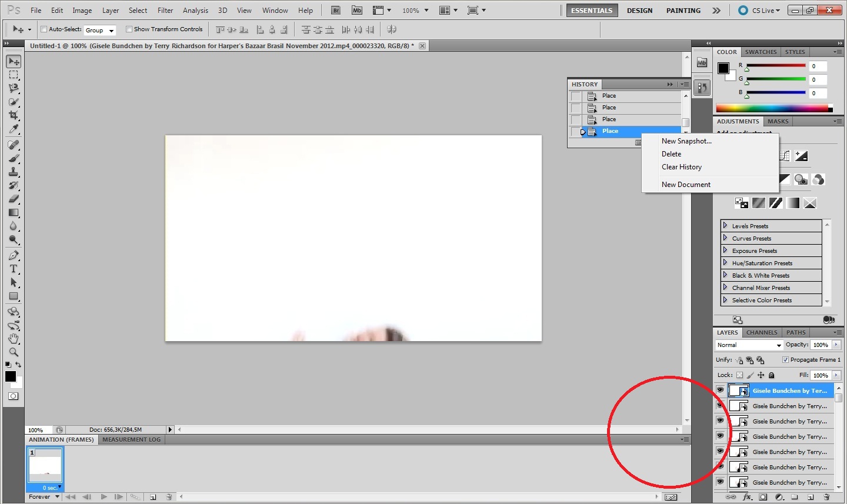Select the Eyedropper tool
847x504 pixels.
(x=14, y=129)
